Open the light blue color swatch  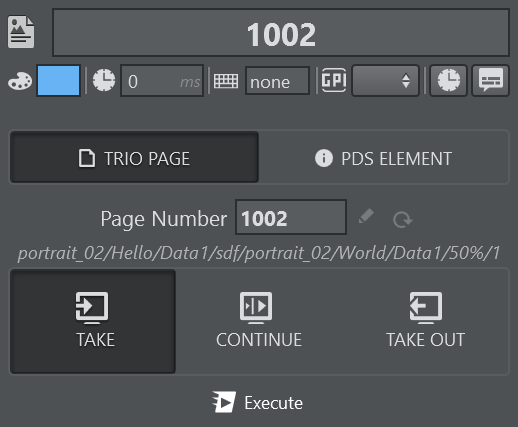(x=59, y=81)
